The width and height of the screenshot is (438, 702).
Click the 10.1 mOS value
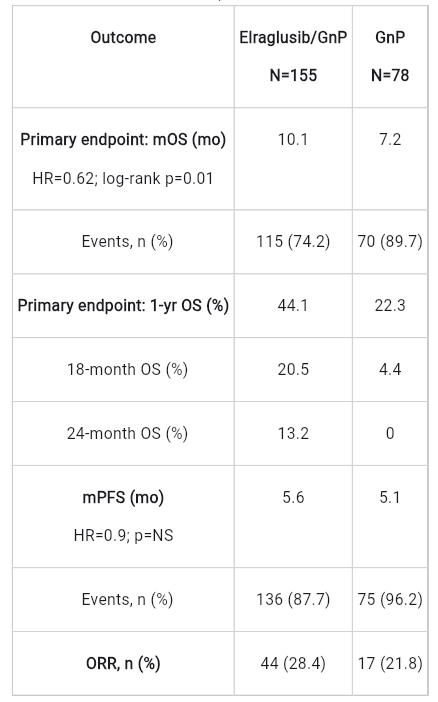coord(293,139)
